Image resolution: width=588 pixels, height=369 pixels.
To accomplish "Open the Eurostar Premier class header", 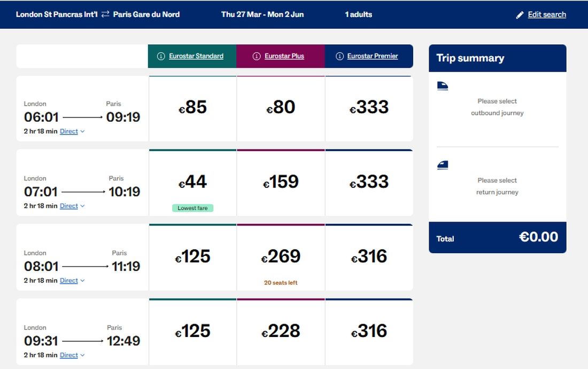I will pyautogui.click(x=373, y=56).
